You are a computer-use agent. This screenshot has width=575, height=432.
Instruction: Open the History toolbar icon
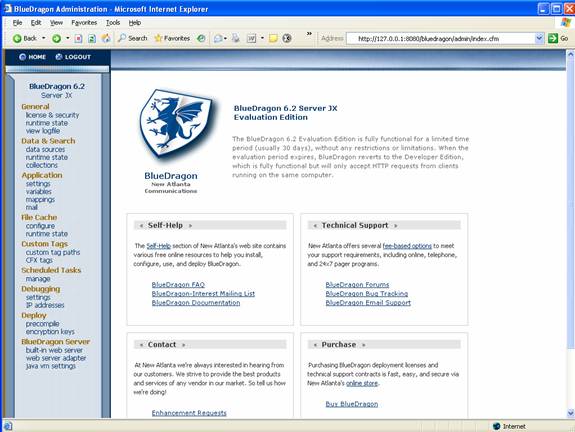point(201,38)
